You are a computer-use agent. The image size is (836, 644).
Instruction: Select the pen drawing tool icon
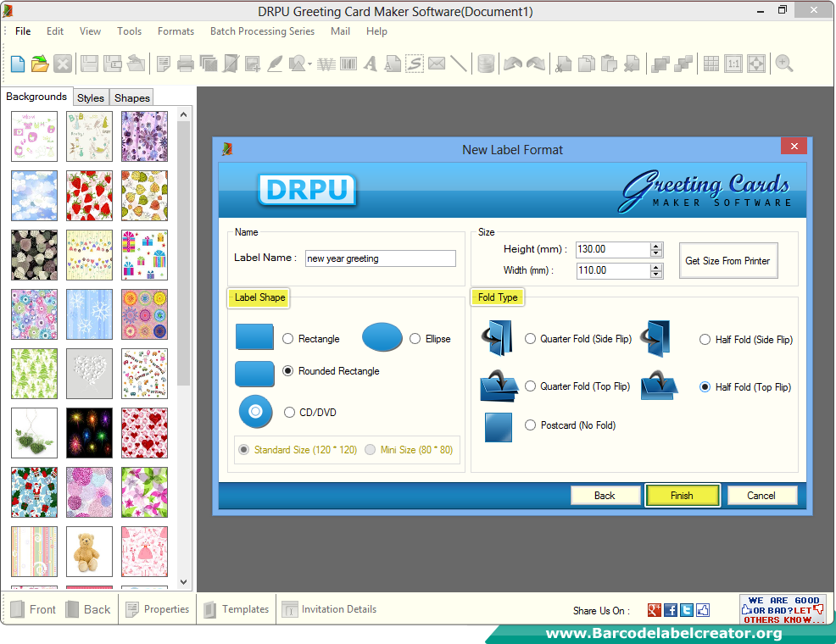[275, 64]
